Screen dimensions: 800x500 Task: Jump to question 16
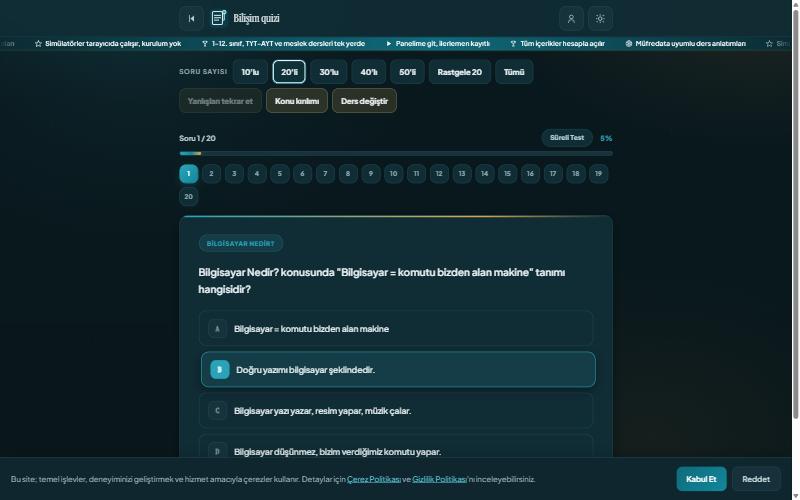click(530, 173)
